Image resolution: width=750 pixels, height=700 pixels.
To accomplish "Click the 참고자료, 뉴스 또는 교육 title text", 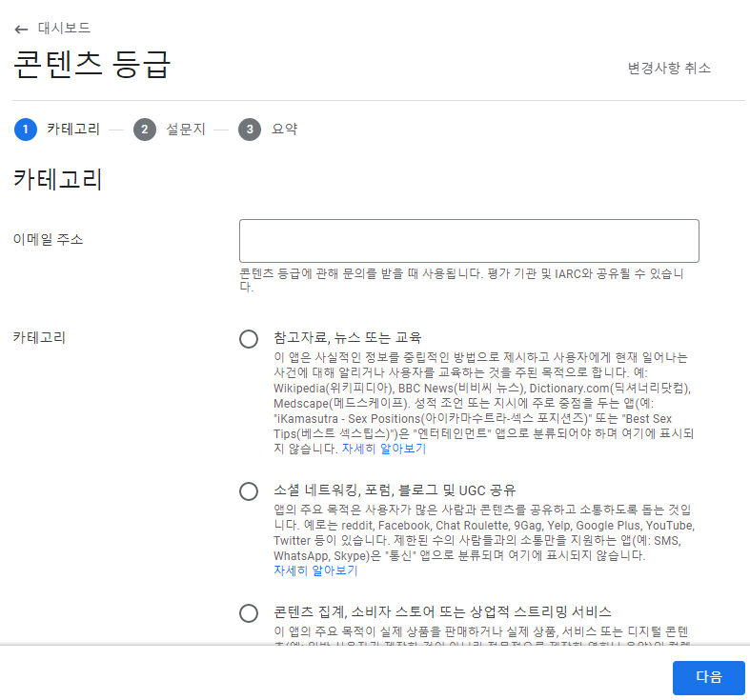I will click(x=347, y=337).
